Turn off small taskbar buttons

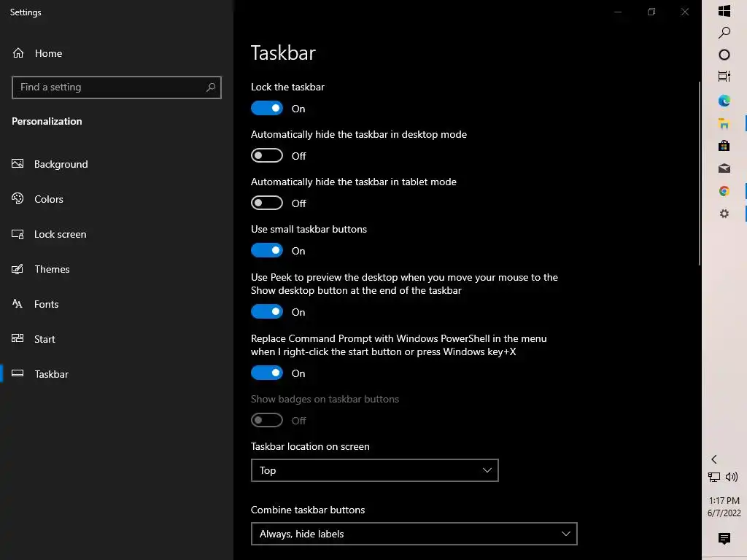[x=267, y=251]
